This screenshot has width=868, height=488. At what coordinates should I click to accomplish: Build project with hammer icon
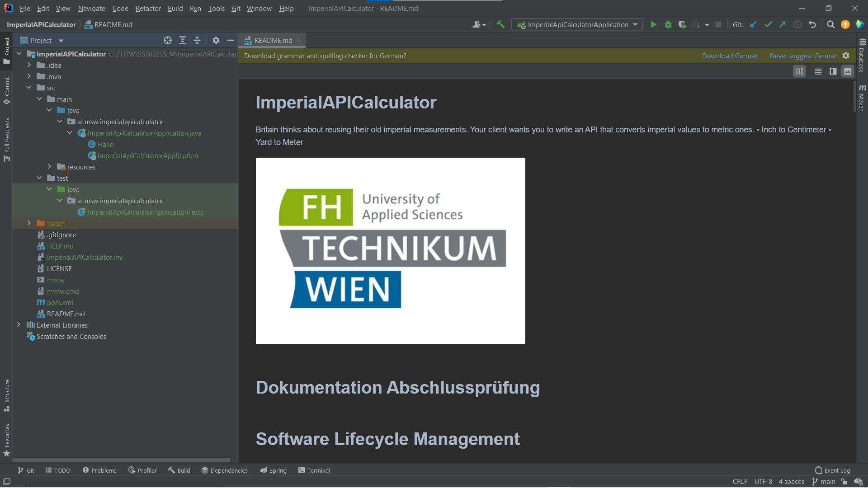coord(500,25)
